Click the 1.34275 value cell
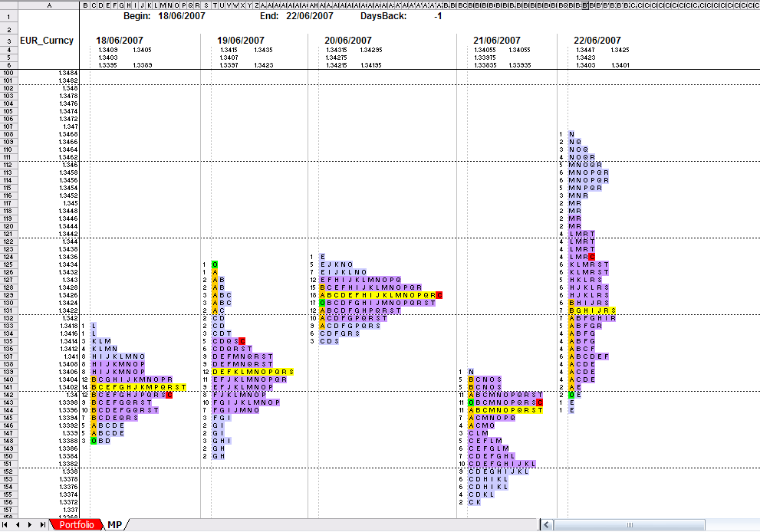The width and height of the screenshot is (760, 532). pos(337,57)
